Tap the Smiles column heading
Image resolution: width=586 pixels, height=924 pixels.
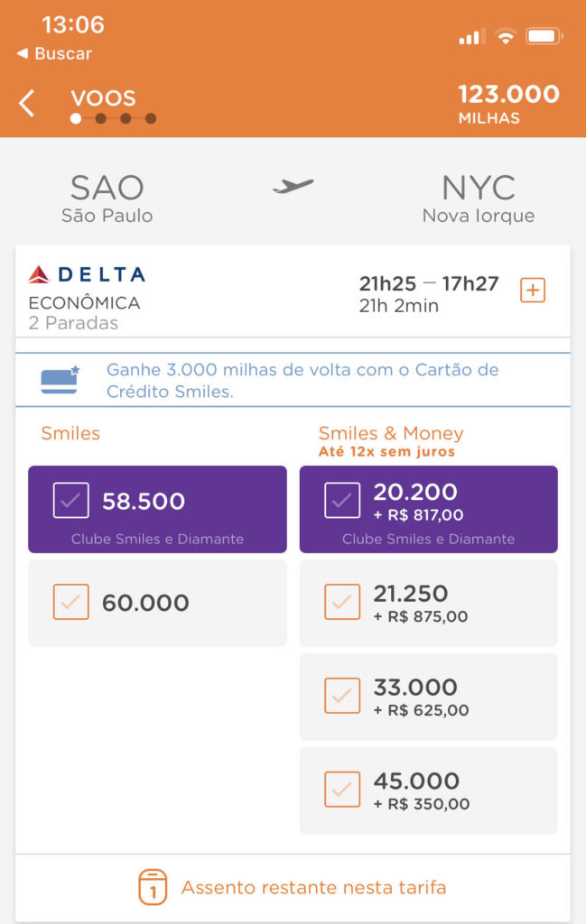click(x=70, y=433)
